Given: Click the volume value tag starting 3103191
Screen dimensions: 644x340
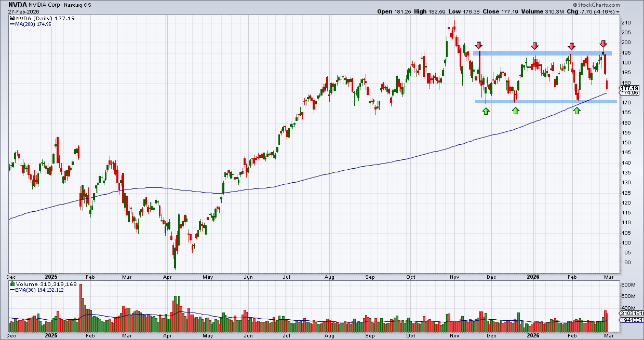Looking at the screenshot, I should 632,314.
